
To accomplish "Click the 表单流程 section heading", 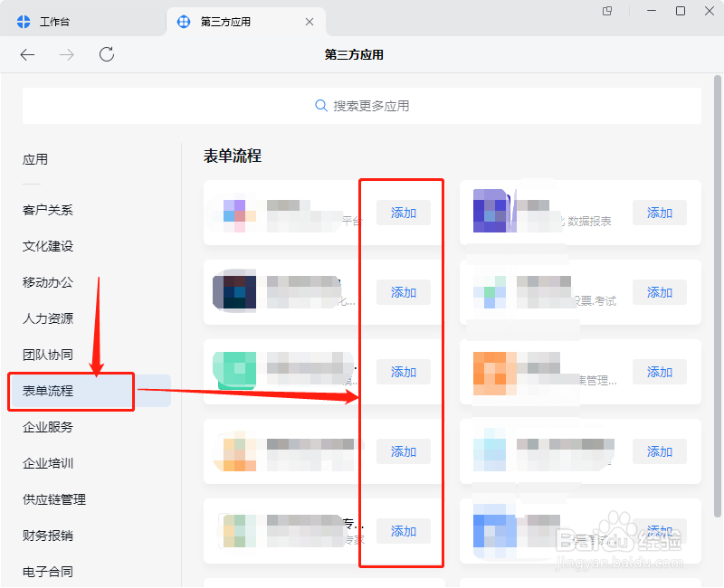I will (233, 156).
